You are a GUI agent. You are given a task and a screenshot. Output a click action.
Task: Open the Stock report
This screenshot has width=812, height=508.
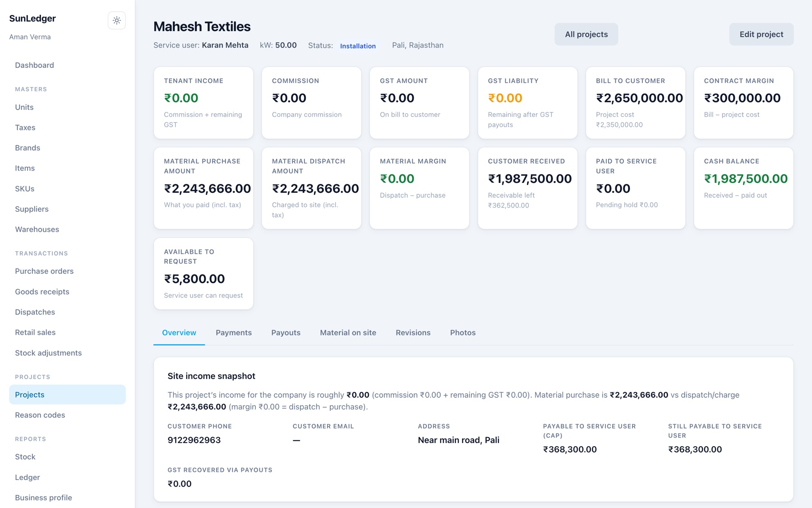click(67, 457)
